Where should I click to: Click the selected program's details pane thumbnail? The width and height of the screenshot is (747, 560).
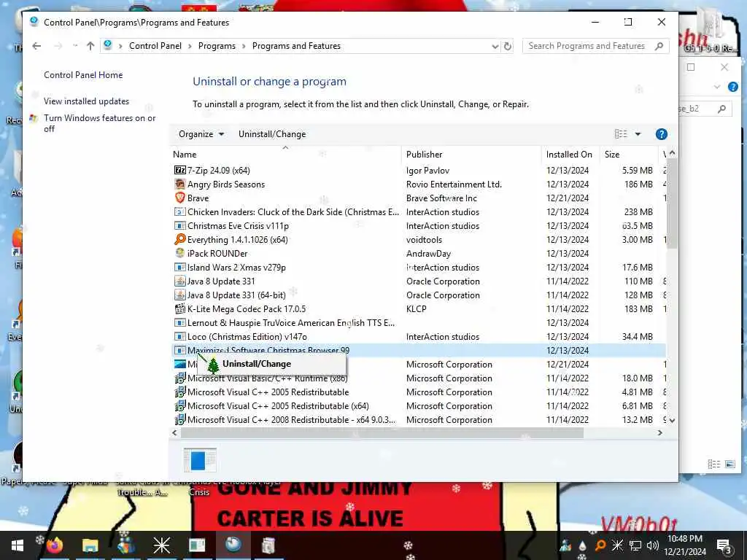click(x=200, y=460)
